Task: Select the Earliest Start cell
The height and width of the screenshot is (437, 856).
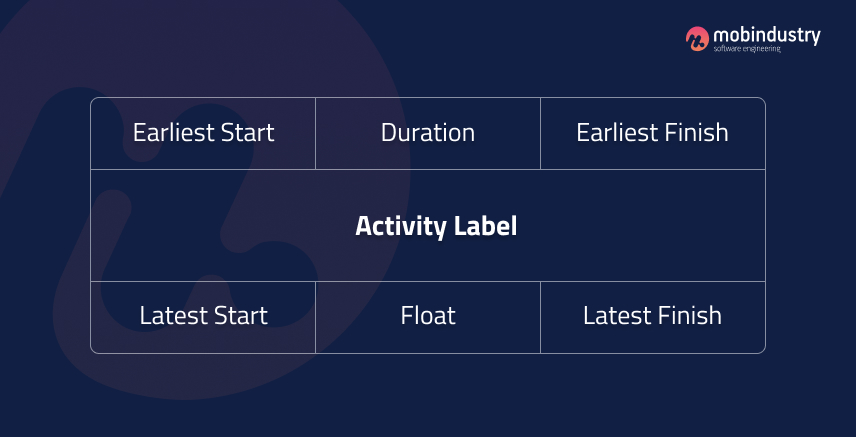Action: [x=203, y=133]
